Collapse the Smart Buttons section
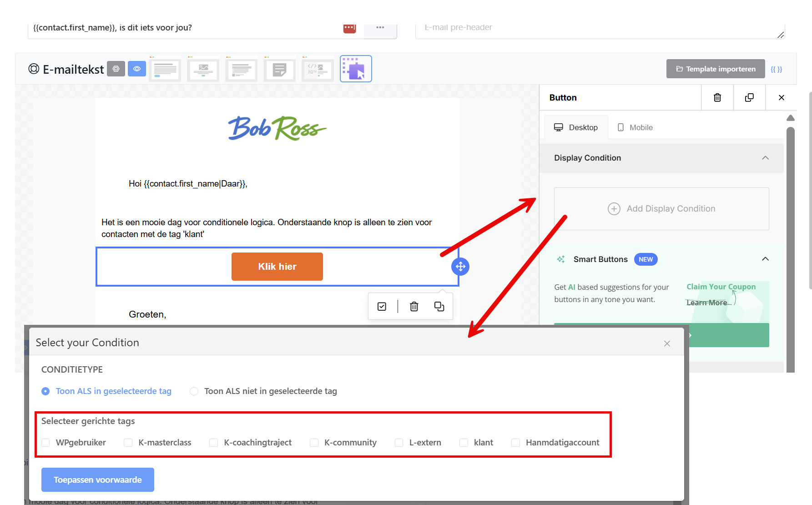 (x=765, y=259)
